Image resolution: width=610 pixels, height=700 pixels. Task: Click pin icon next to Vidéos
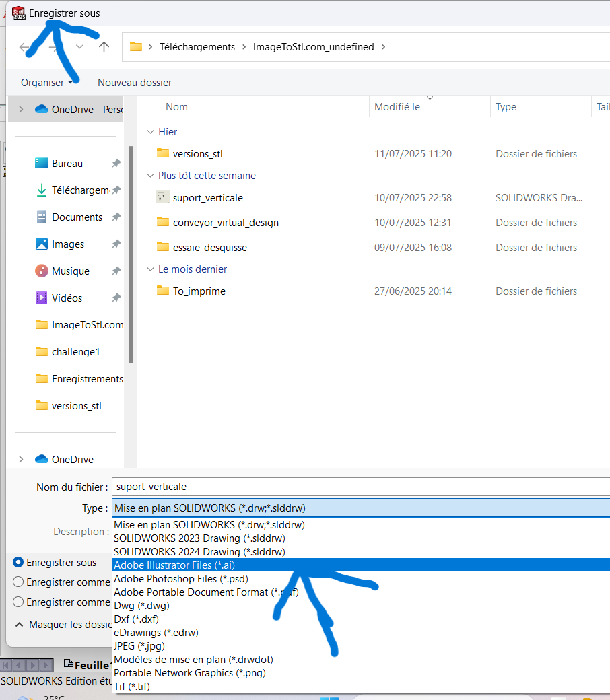point(116,297)
